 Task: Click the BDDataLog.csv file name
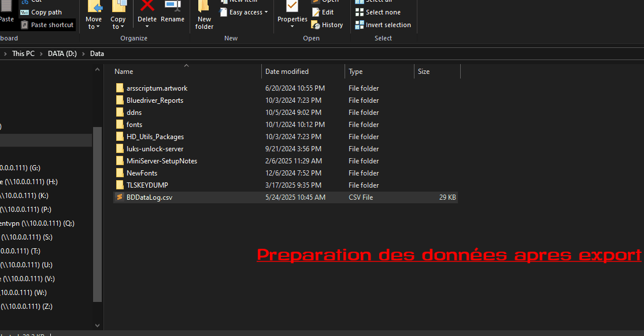coord(150,197)
